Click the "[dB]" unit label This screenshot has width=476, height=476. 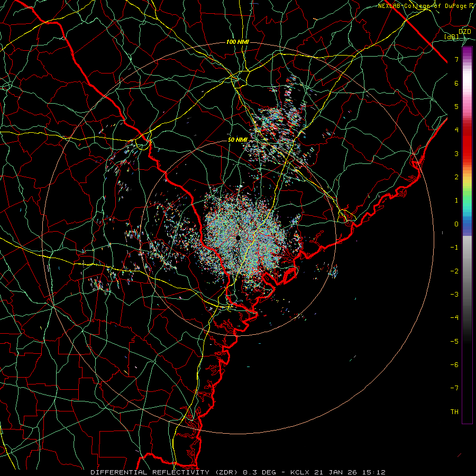coord(452,37)
